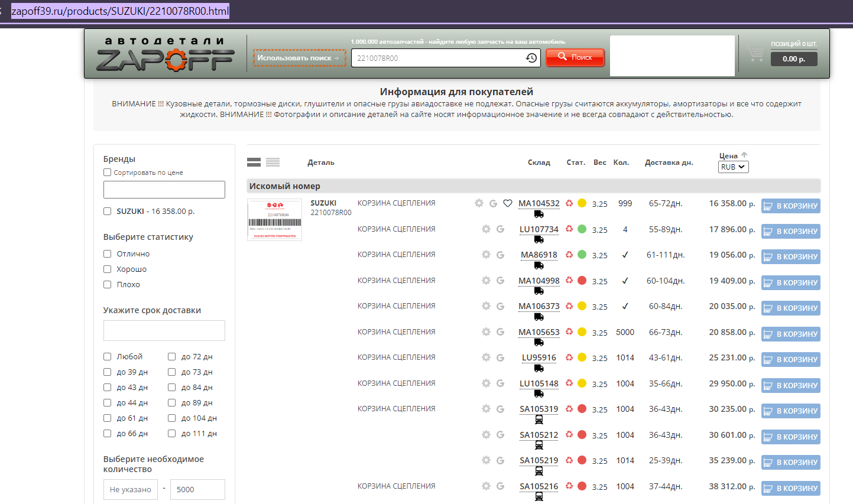The height and width of the screenshot is (504, 853).
Task: Select the thick-row list view icon
Action: coord(254,162)
